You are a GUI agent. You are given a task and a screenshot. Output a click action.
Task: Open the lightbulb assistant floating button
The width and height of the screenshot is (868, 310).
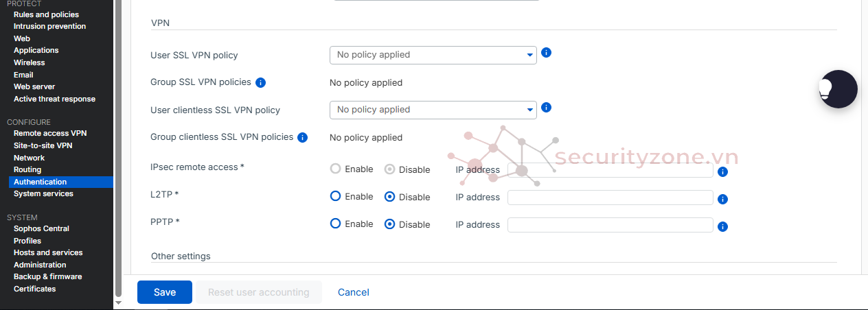tap(838, 89)
